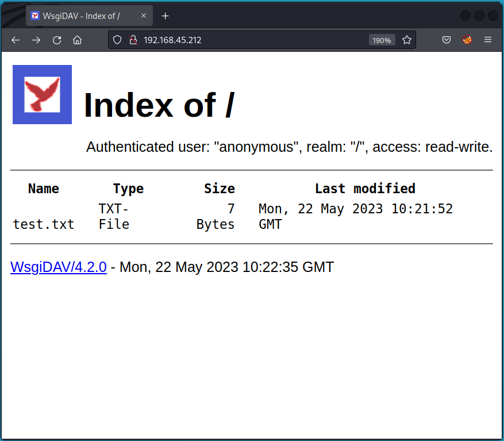This screenshot has height=441, width=504.
Task: Bookmark this page with the star icon
Action: pos(407,40)
